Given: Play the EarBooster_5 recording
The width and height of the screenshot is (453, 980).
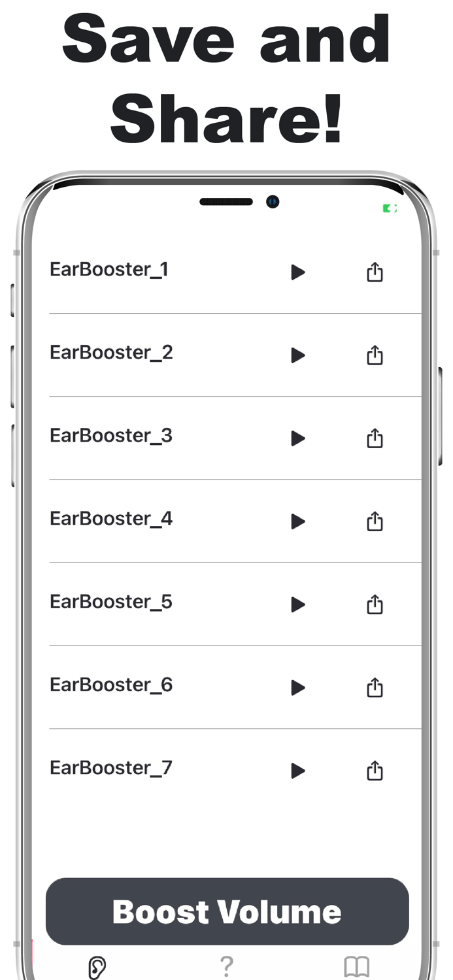Looking at the screenshot, I should 297,604.
